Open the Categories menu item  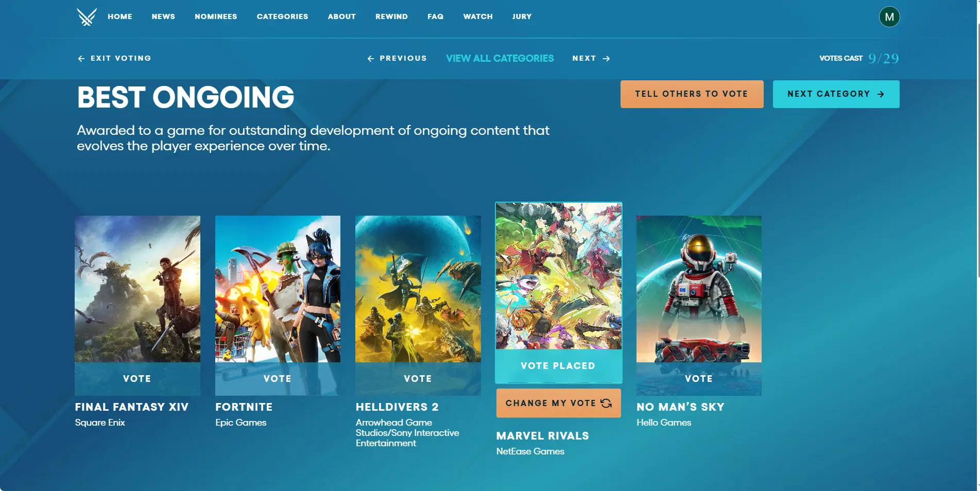pos(282,16)
